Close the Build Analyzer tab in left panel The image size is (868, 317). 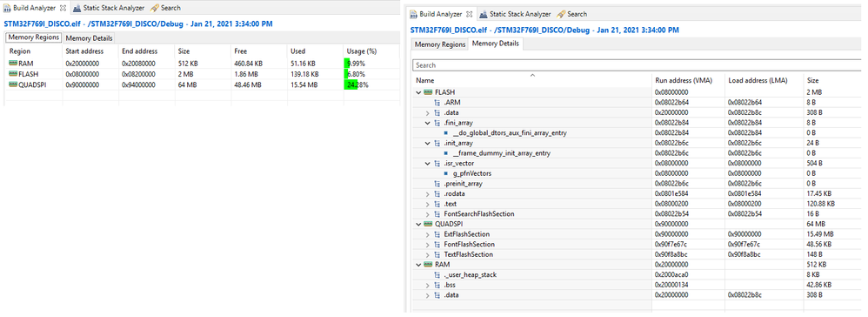coord(63,9)
